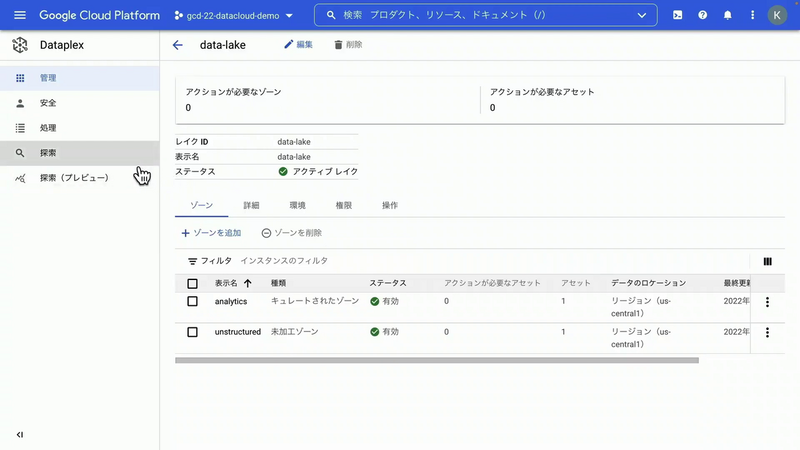800x450 pixels.
Task: Open the three-dot actions menu for unstructured row
Action: tap(767, 333)
